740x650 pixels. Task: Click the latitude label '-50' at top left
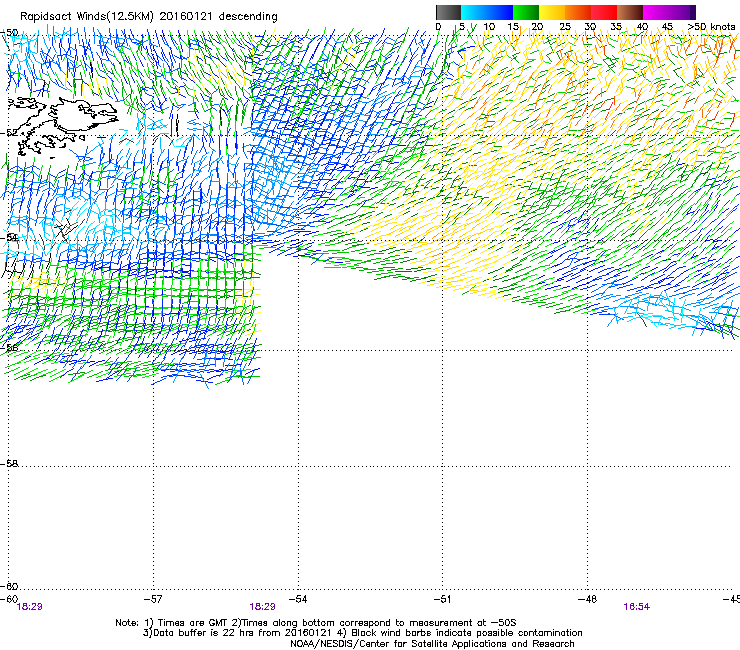point(9,33)
